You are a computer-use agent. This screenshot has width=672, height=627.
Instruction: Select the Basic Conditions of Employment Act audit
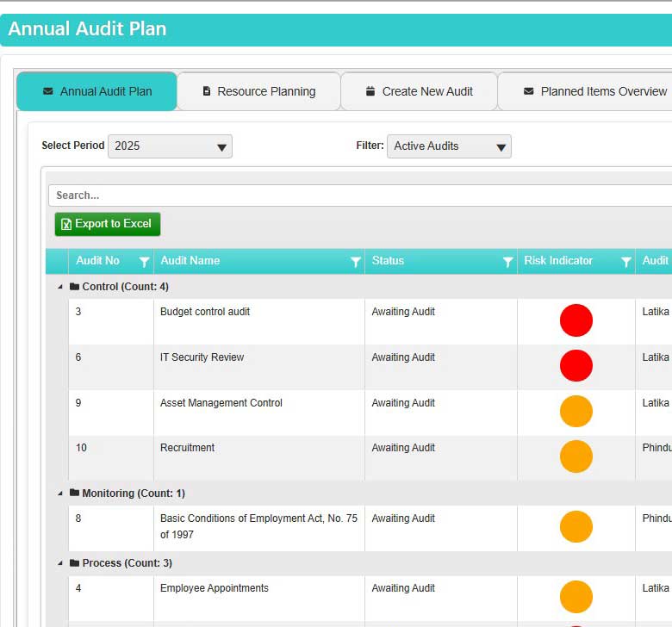pyautogui.click(x=258, y=527)
